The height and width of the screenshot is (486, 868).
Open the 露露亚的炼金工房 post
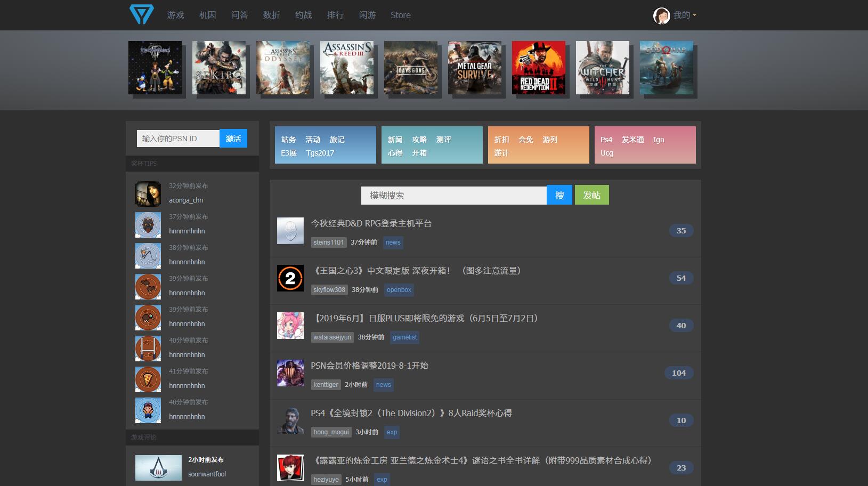(482, 460)
